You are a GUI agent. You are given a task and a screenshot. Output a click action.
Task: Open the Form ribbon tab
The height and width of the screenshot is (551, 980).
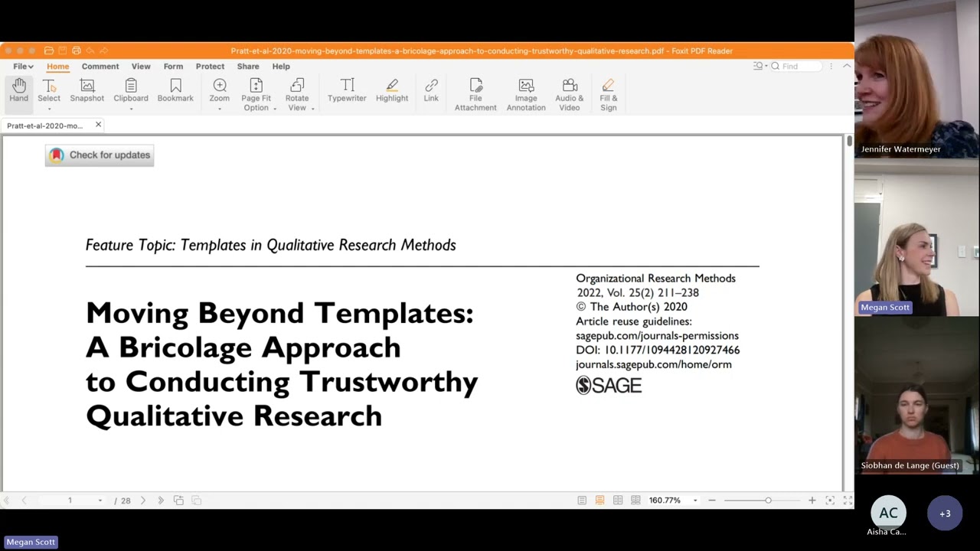tap(173, 67)
